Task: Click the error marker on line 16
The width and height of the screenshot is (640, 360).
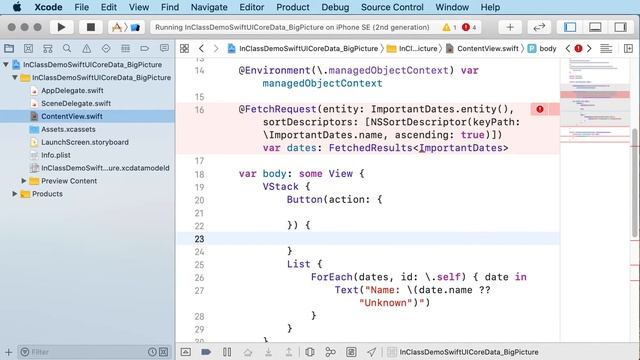Action: tap(540, 109)
